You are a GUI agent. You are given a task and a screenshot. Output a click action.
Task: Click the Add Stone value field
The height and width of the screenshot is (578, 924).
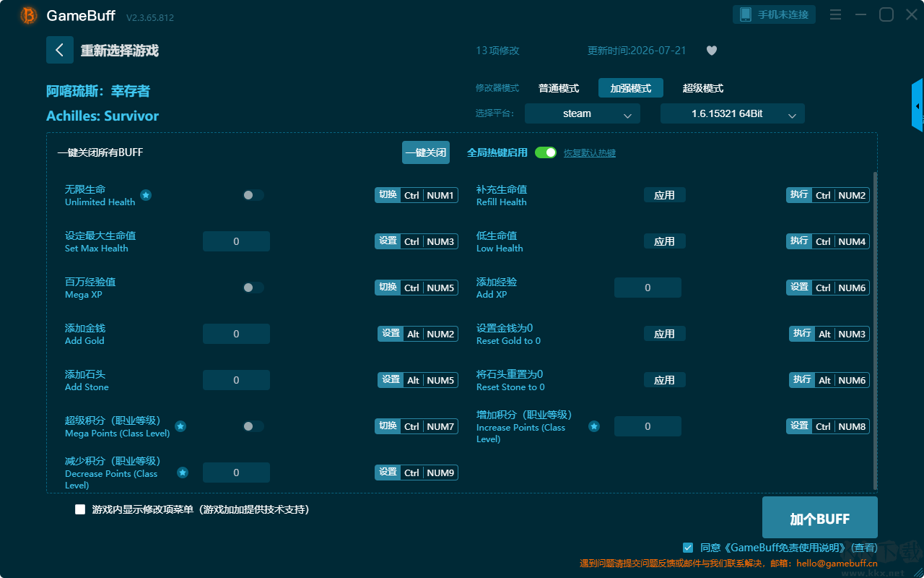coord(236,380)
